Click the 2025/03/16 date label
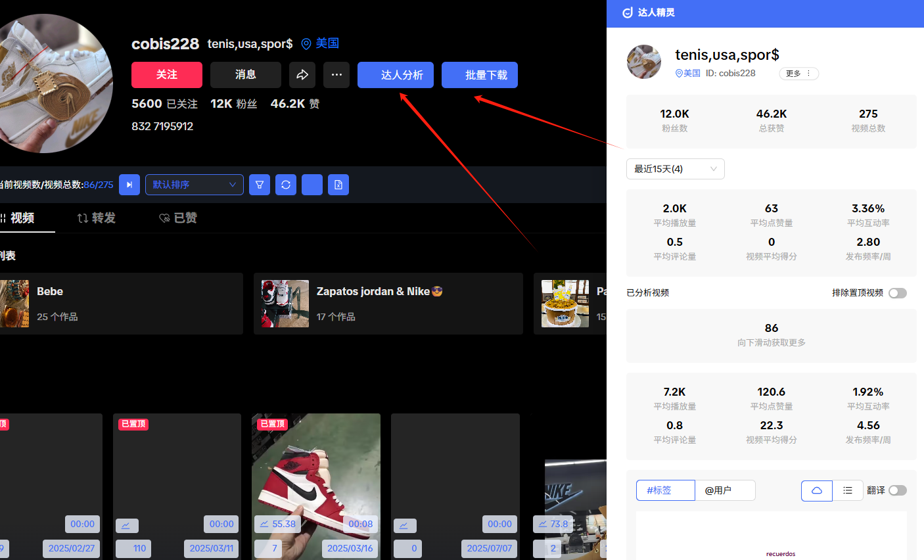 pos(350,548)
